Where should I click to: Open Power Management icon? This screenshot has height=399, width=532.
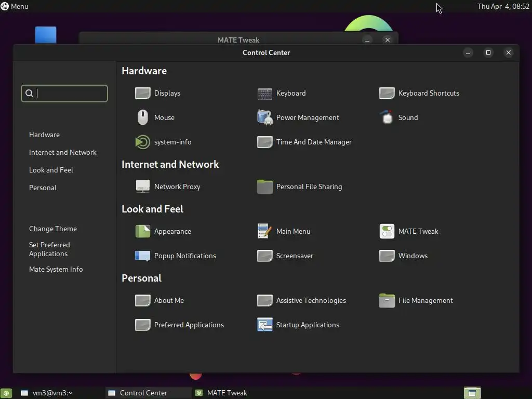click(264, 117)
